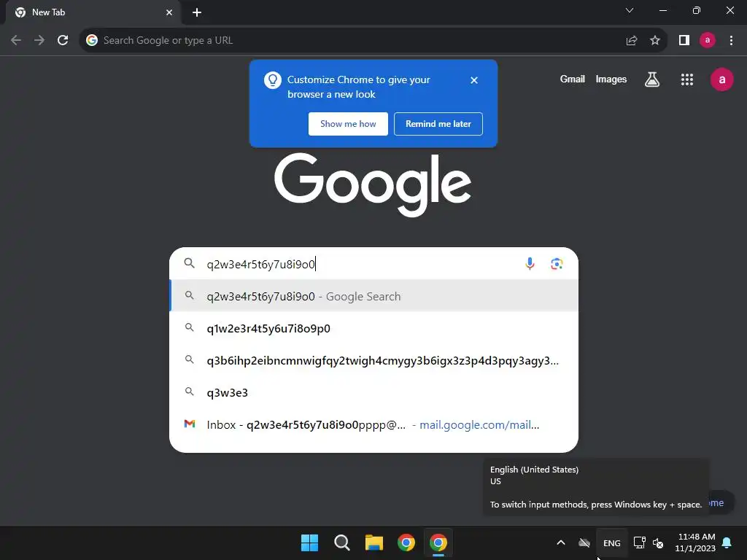Open the Chrome side panel icon
Screen dimensions: 747x560
tap(684, 41)
